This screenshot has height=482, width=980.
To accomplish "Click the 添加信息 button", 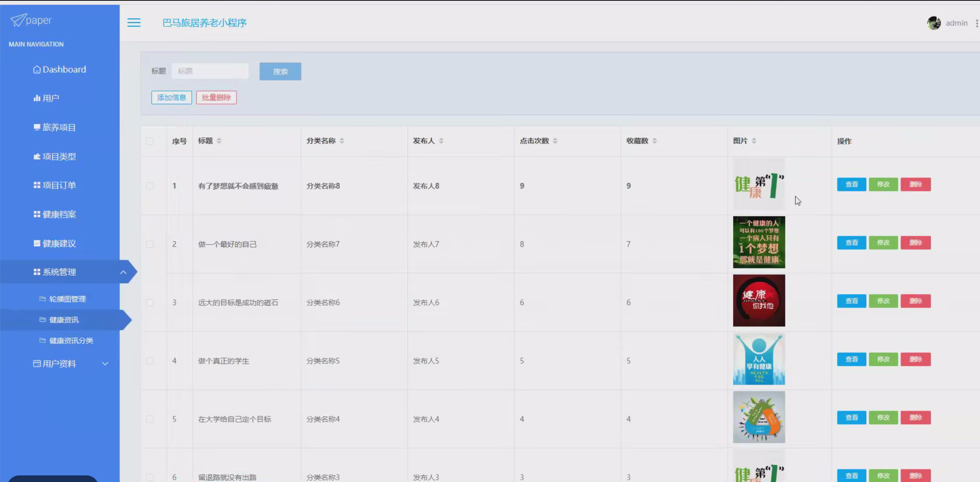I will click(172, 98).
